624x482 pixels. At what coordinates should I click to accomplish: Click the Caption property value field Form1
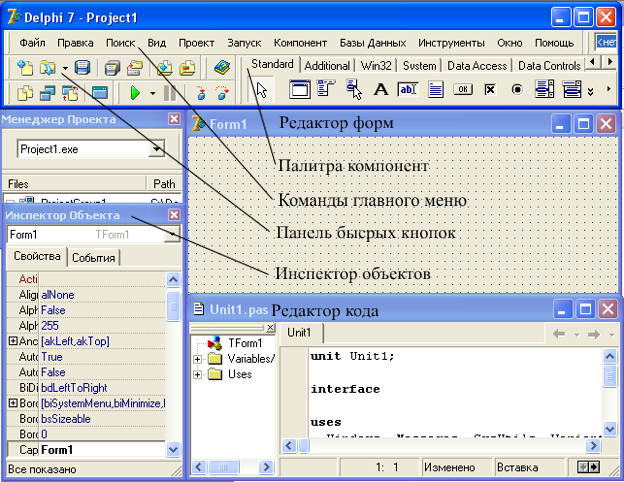[x=100, y=450]
